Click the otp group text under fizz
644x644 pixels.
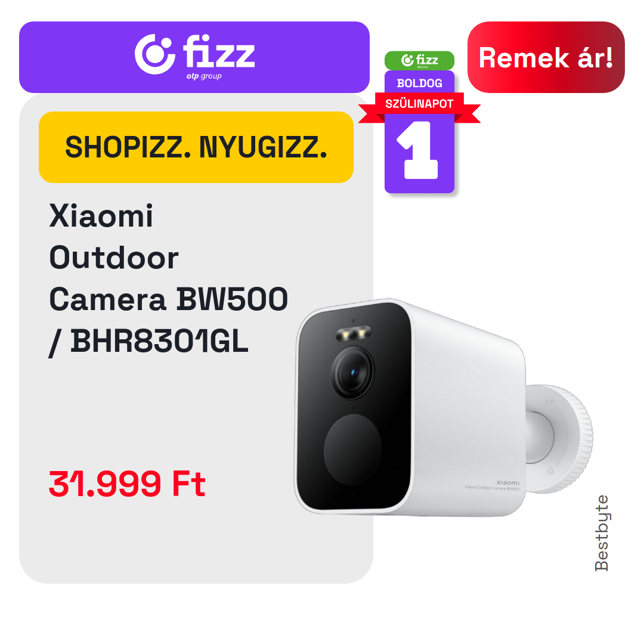(204, 76)
